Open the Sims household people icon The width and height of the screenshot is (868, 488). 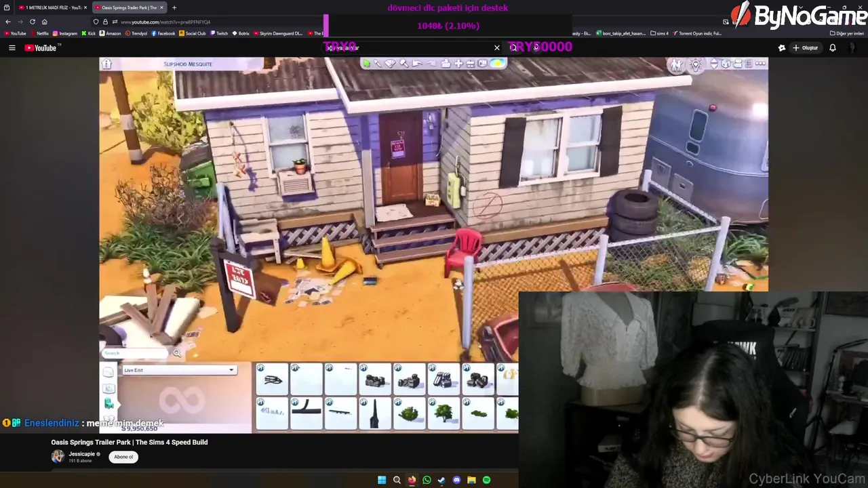coord(677,65)
